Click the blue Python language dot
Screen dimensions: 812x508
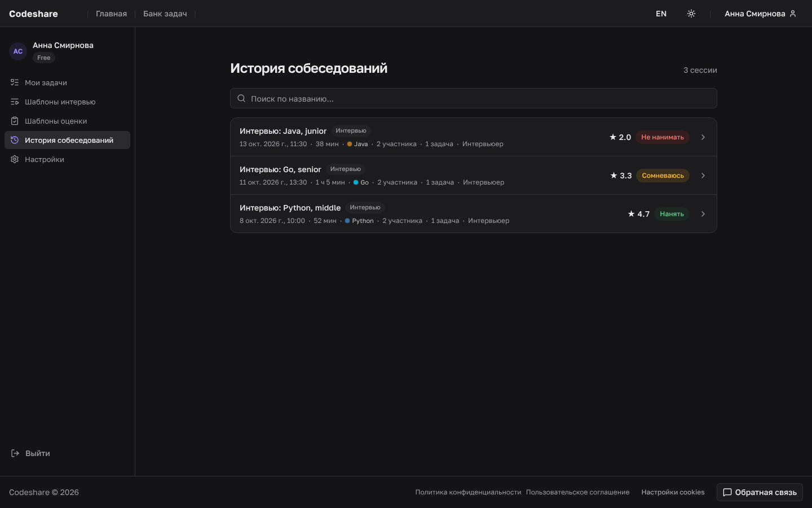347,221
